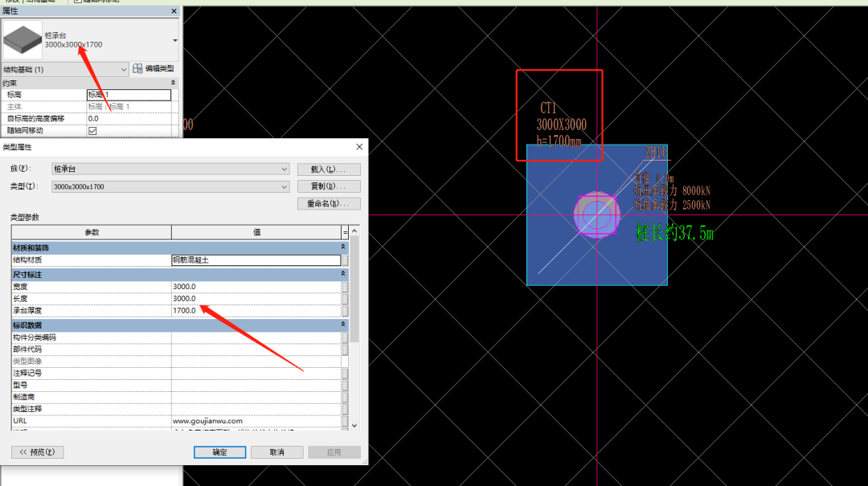
Task: Collapse the 尺寸标注 group
Action: (343, 274)
